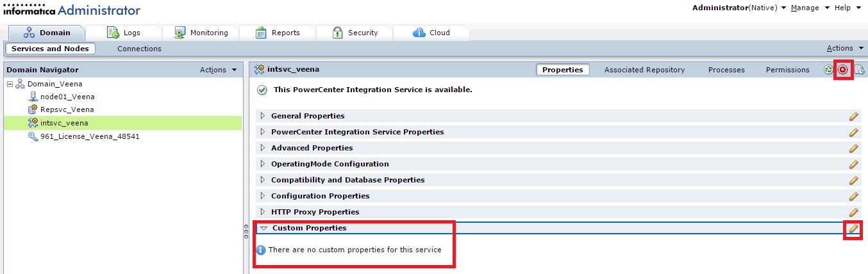Collapse the Custom Properties section
868x274 pixels.
[263, 228]
